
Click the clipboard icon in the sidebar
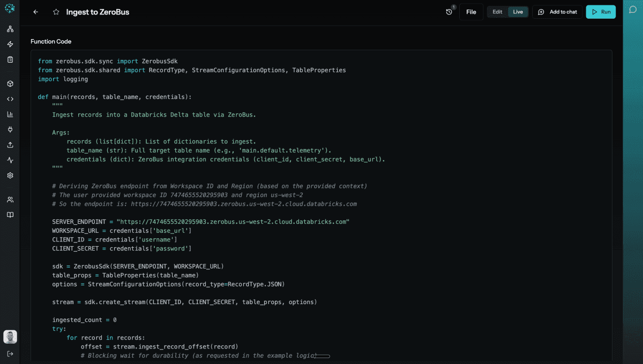(x=10, y=59)
